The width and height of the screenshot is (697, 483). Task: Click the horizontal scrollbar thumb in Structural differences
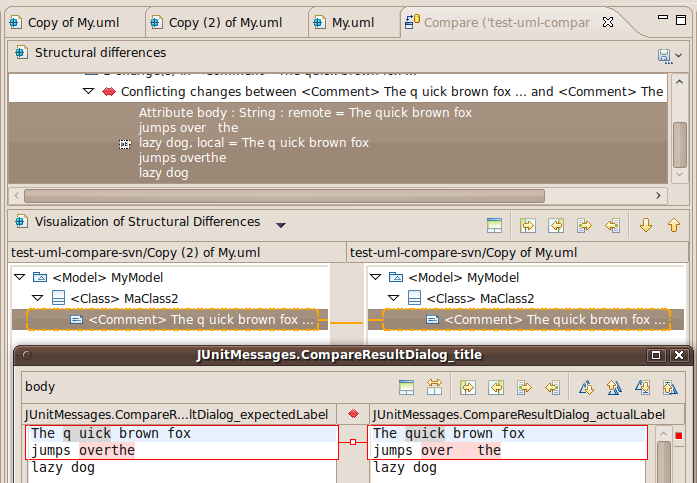pos(284,196)
